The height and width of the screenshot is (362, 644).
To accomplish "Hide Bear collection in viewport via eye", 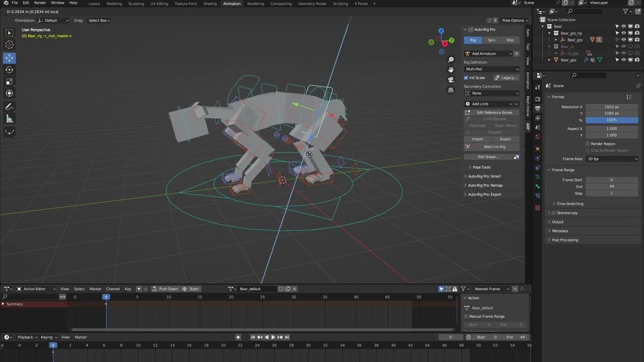I will 623,27.
